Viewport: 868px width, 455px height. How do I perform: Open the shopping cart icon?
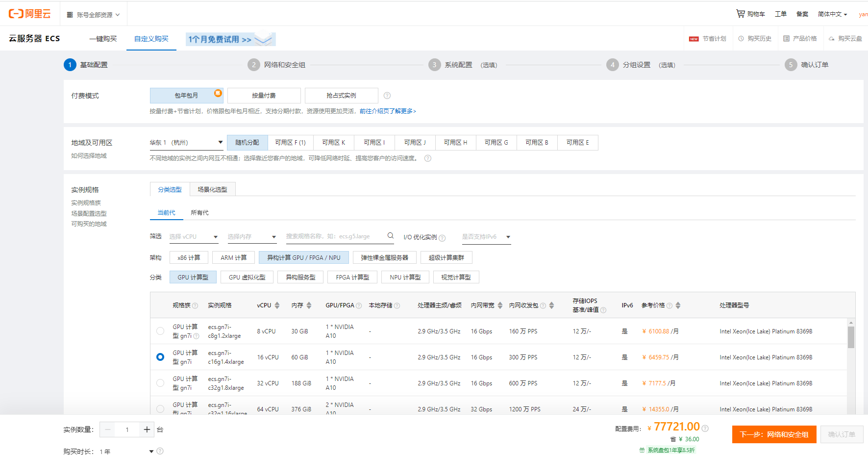[740, 14]
